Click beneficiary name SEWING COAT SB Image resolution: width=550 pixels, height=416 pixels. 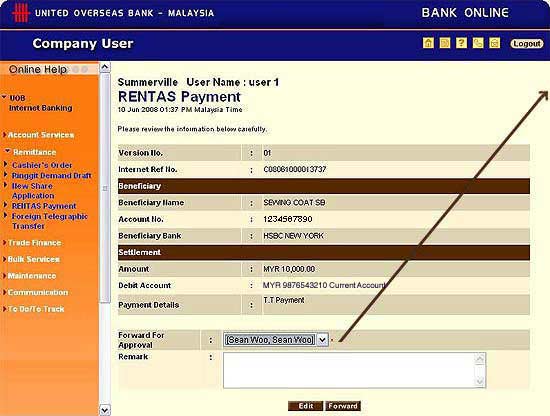coord(294,203)
